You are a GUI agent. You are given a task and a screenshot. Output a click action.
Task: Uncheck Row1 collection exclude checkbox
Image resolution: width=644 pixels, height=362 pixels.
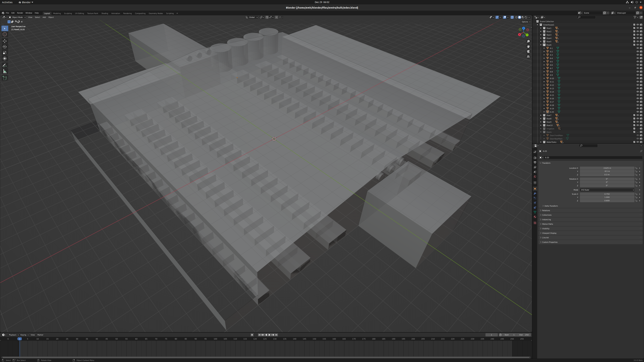click(x=634, y=28)
